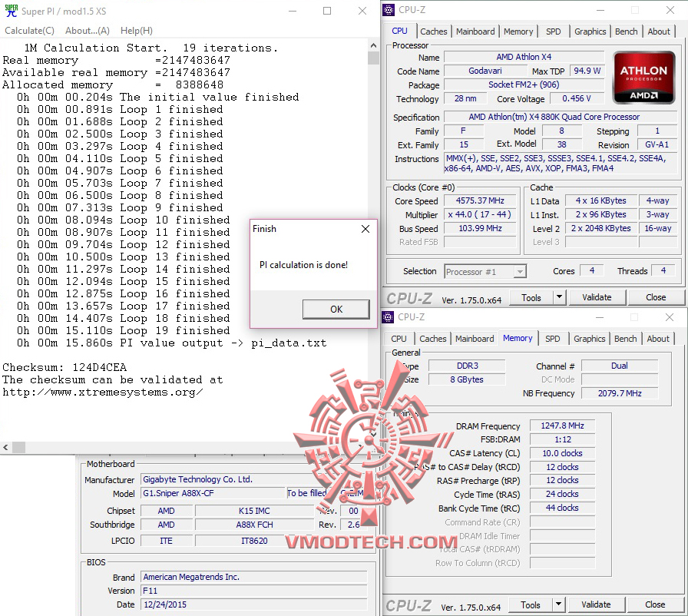The image size is (688, 616).
Task: Click the memory Type value DDR3
Action: click(467, 366)
